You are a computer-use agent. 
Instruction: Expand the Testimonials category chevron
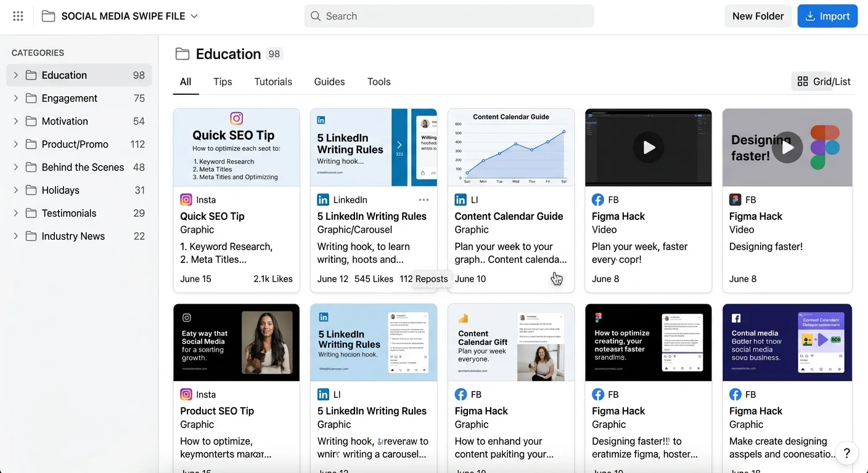(16, 213)
